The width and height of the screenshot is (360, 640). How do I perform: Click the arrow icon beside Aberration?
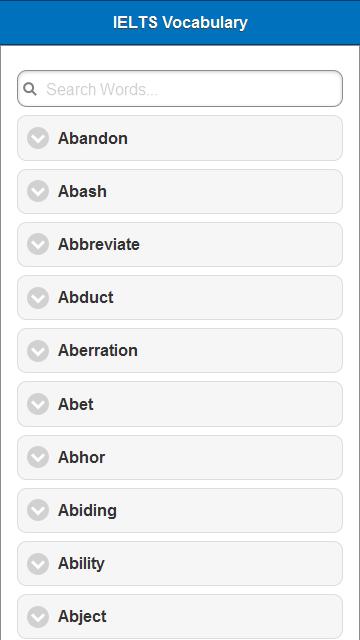[38, 351]
